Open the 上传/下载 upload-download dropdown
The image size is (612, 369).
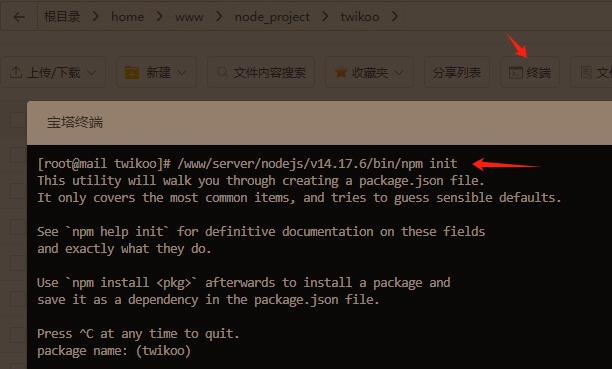pyautogui.click(x=53, y=72)
